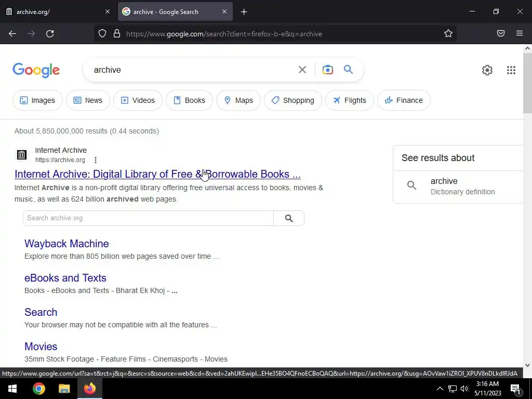Switch to Shopping results

(293, 100)
